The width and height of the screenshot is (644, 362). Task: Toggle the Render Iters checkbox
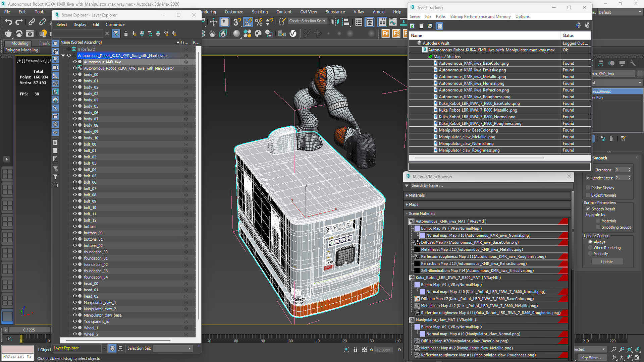[588, 178]
